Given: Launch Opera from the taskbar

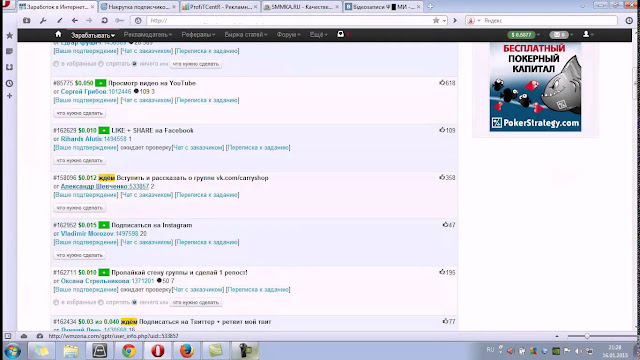Looking at the screenshot, I should [158, 351].
